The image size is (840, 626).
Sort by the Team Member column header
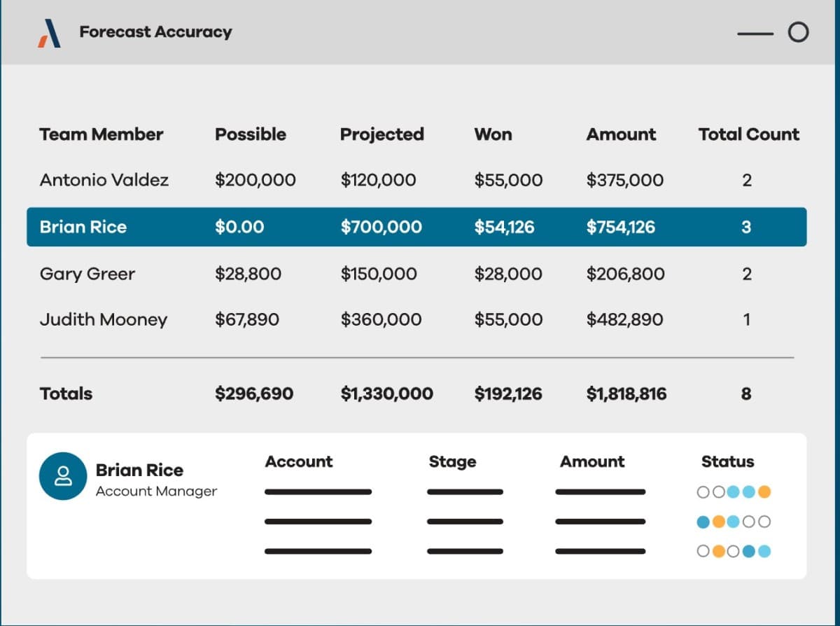pos(101,134)
